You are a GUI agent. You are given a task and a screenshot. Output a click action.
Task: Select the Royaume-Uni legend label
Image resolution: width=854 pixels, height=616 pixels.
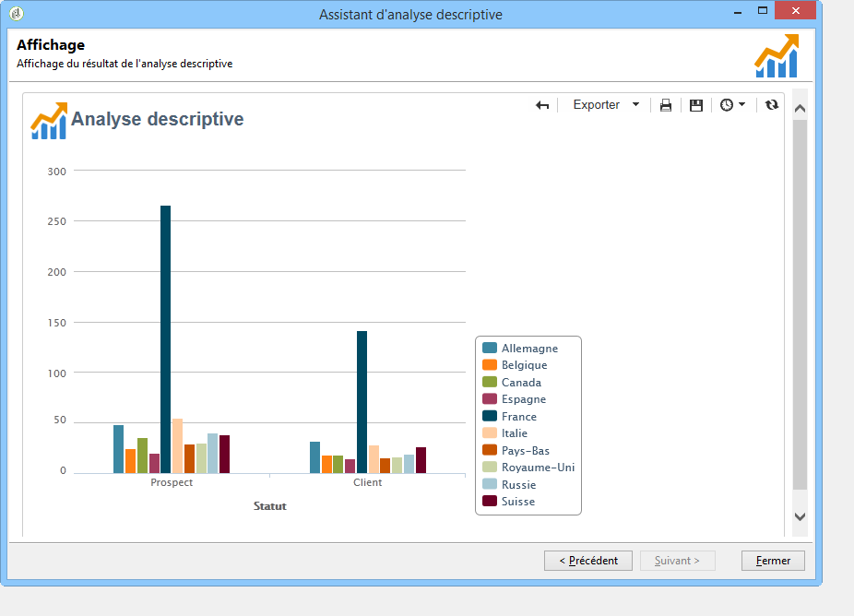(x=538, y=468)
